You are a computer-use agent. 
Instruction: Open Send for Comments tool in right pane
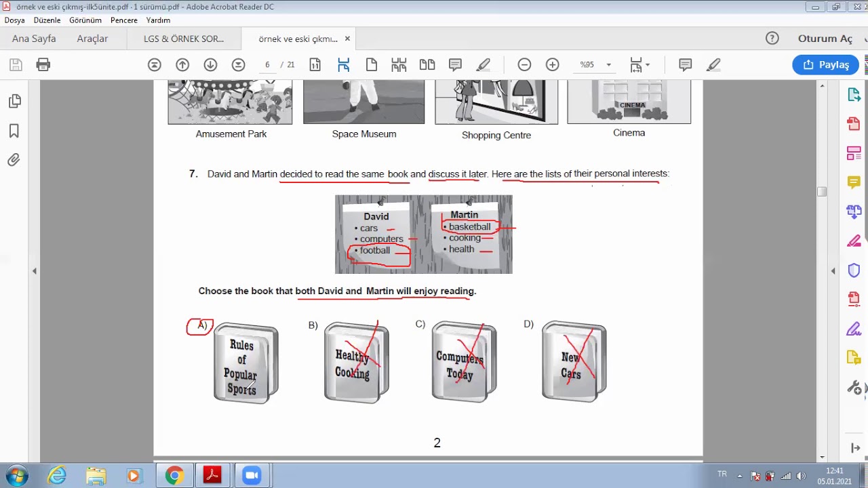point(854,358)
